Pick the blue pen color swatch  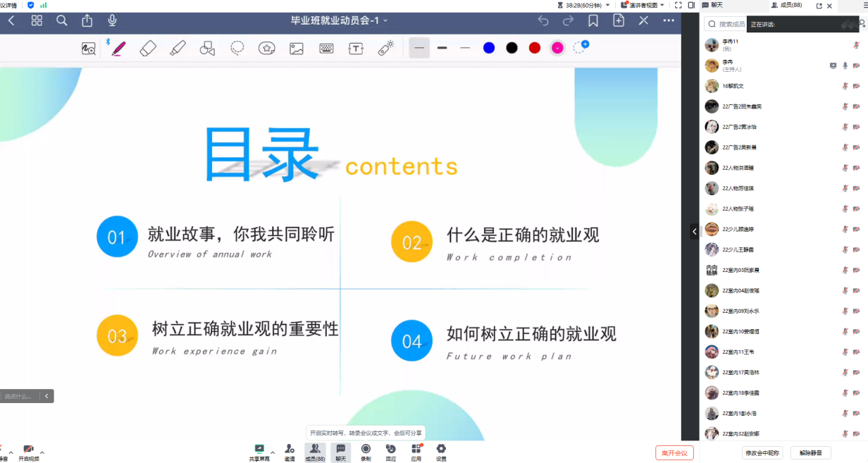(489, 48)
